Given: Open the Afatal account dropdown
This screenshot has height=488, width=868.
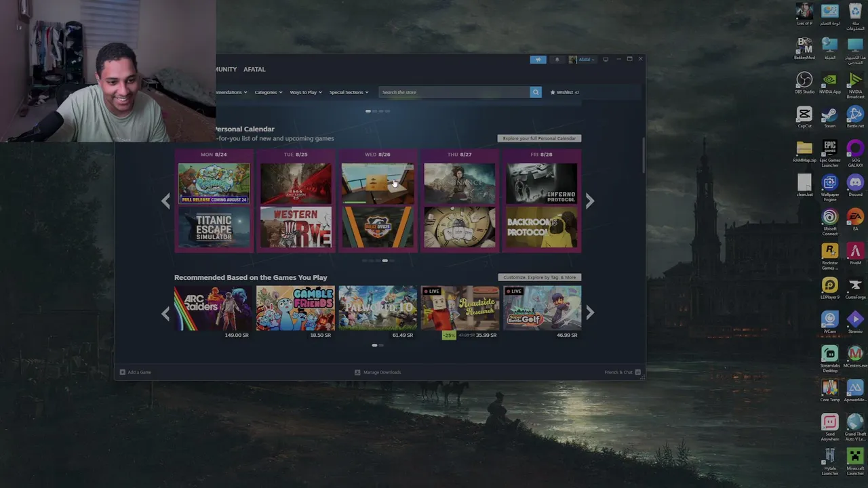Looking at the screenshot, I should click(582, 60).
